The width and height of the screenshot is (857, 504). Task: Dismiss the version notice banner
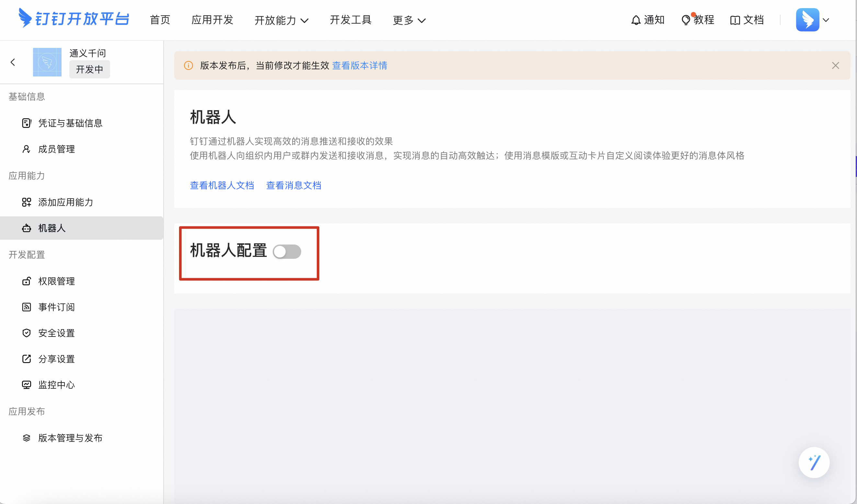click(836, 65)
